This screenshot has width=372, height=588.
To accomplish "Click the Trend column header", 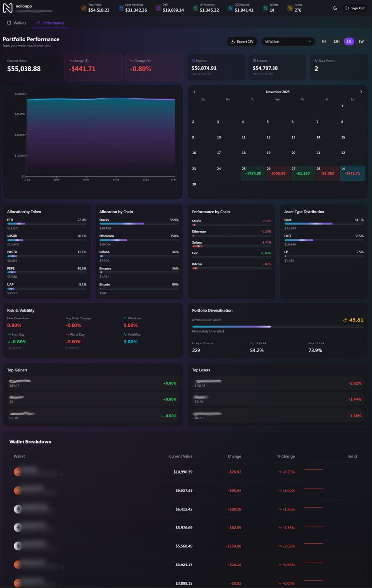I will pyautogui.click(x=352, y=456).
